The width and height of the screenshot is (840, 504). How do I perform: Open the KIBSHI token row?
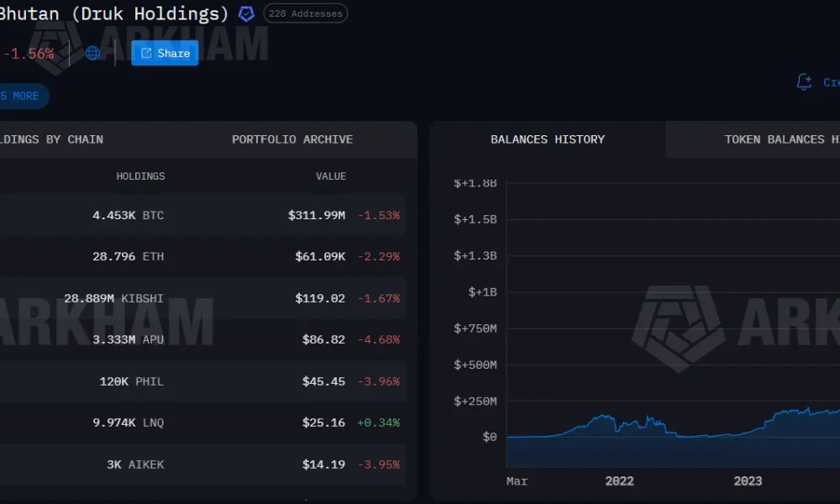(202, 298)
